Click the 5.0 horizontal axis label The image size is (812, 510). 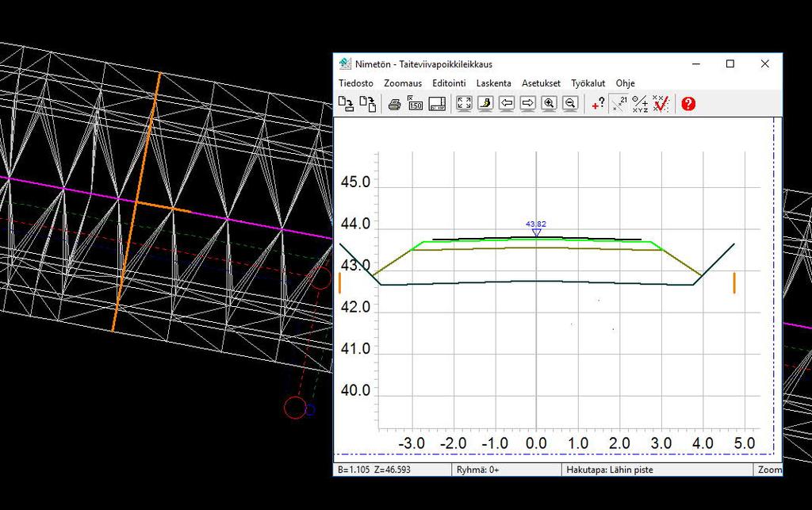coord(744,443)
